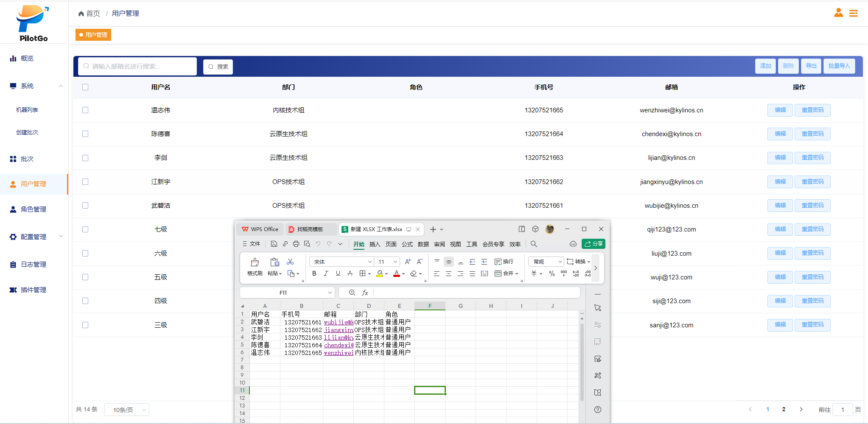
Task: Click the Italic formatting icon
Action: pos(326,273)
